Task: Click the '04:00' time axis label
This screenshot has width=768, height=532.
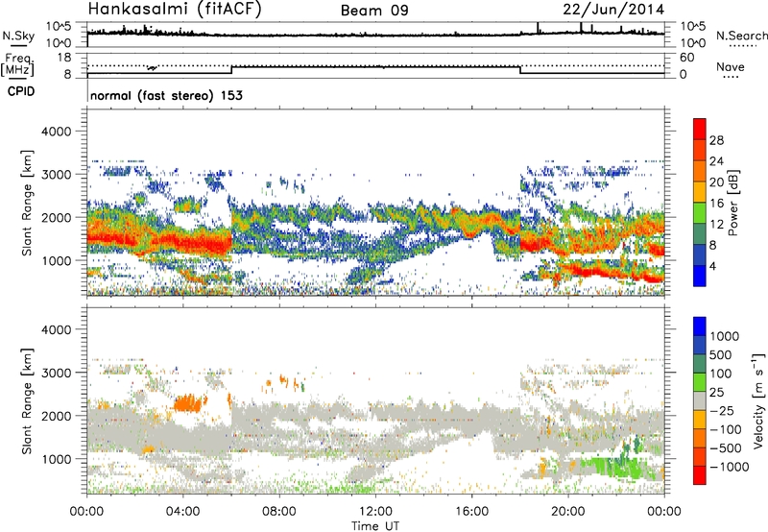Action: [x=183, y=512]
